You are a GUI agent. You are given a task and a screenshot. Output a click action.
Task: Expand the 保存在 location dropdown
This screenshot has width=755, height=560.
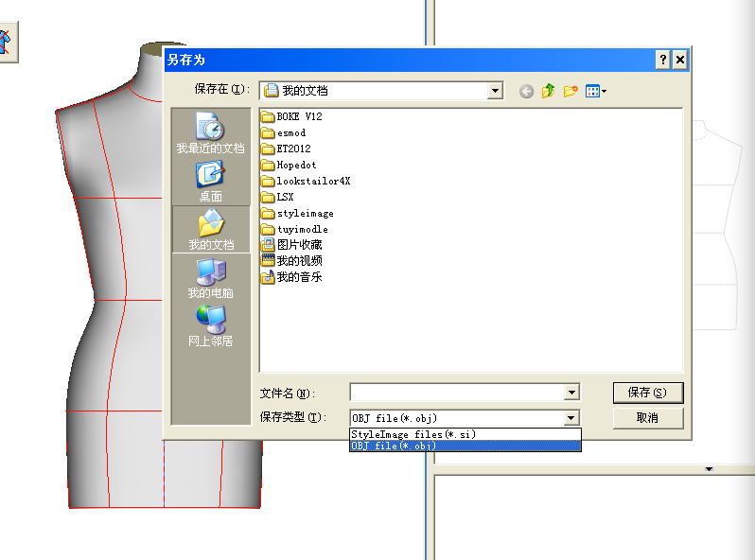495,91
